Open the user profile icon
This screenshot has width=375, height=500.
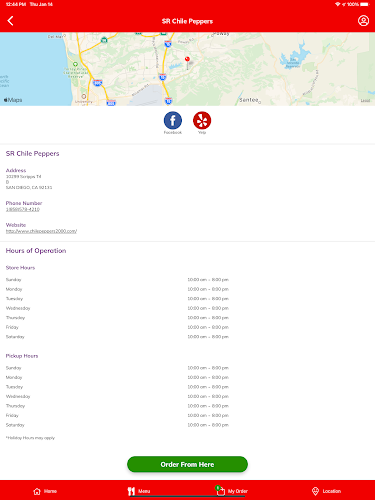363,21
